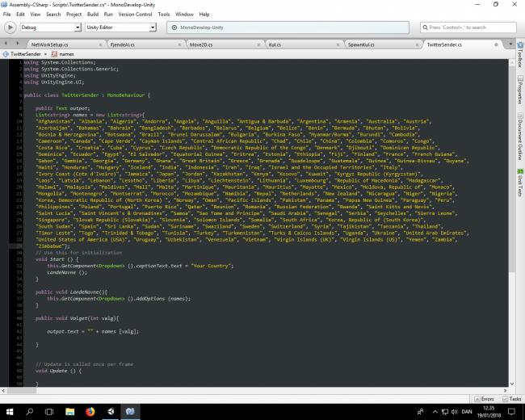Go to previous document tab arrow
Screen dimensions: 525x420
tap(6, 44)
